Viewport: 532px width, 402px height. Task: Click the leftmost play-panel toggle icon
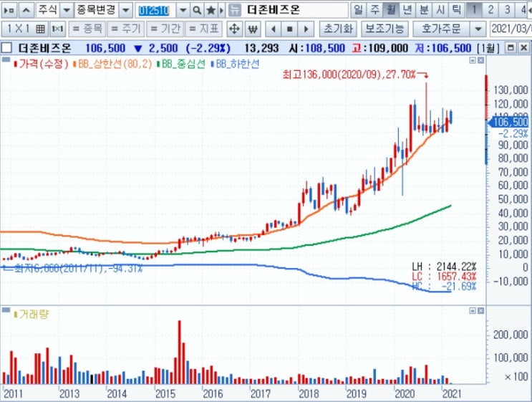(x=9, y=11)
